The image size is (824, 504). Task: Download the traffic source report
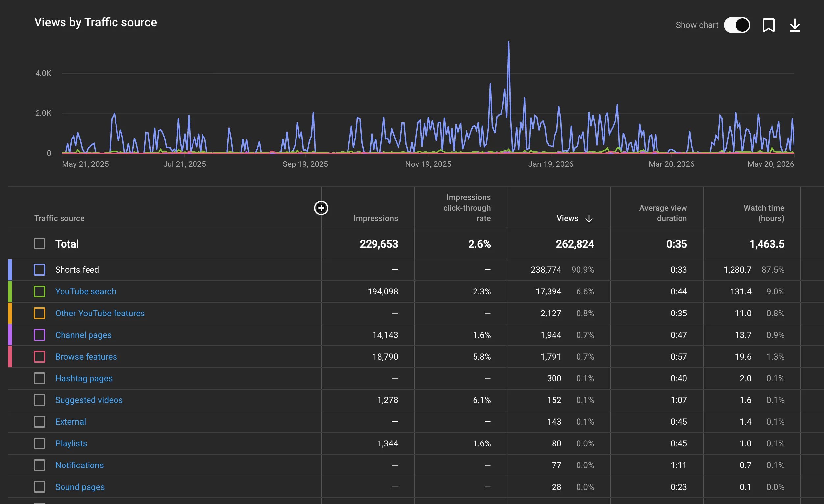point(795,25)
